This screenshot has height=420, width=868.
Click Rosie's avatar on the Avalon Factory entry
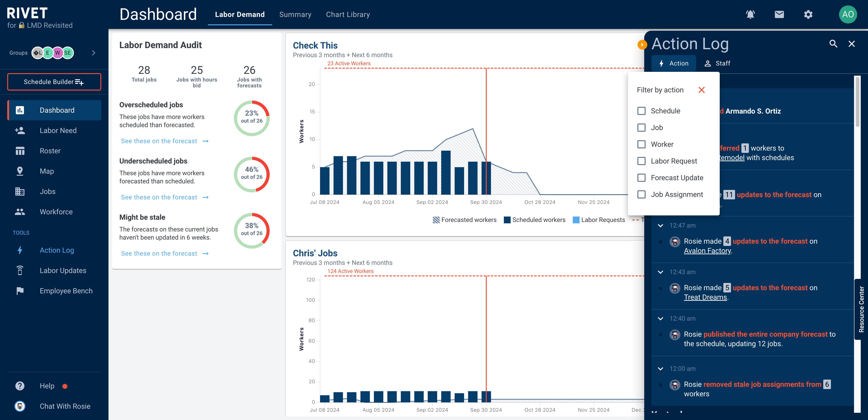(675, 241)
